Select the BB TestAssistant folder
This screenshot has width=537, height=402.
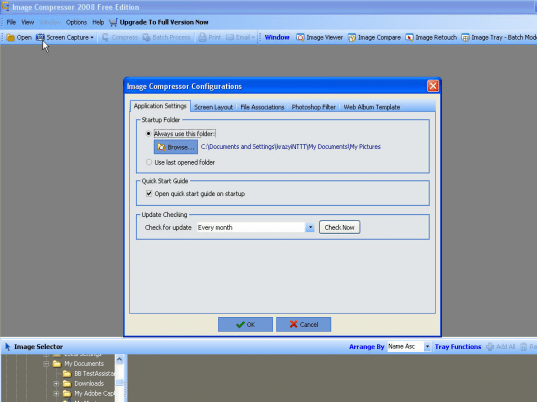point(94,374)
